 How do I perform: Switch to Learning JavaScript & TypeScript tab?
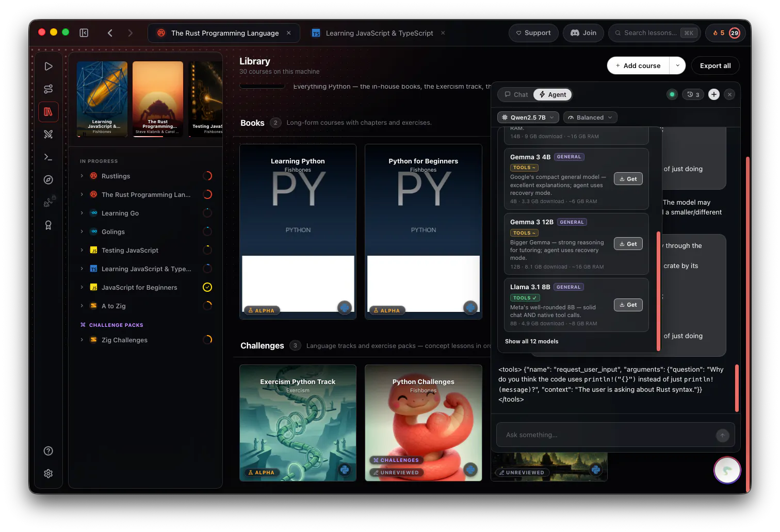(379, 33)
